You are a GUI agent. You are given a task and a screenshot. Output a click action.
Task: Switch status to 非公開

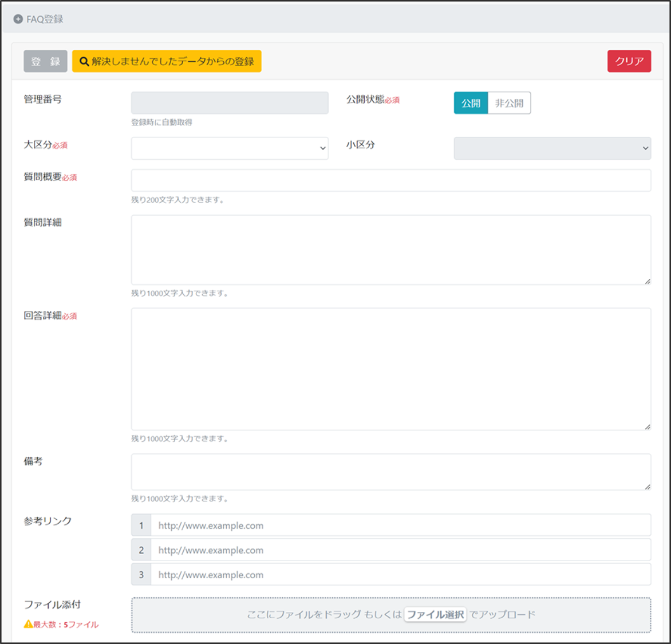point(509,103)
